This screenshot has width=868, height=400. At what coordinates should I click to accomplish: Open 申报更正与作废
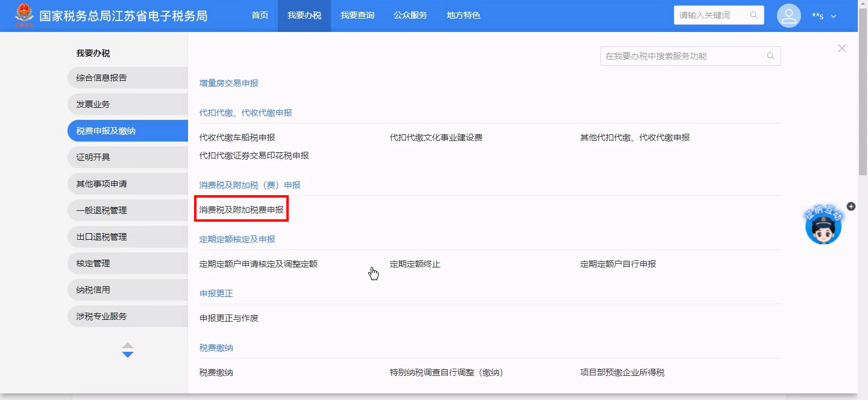[x=229, y=318]
